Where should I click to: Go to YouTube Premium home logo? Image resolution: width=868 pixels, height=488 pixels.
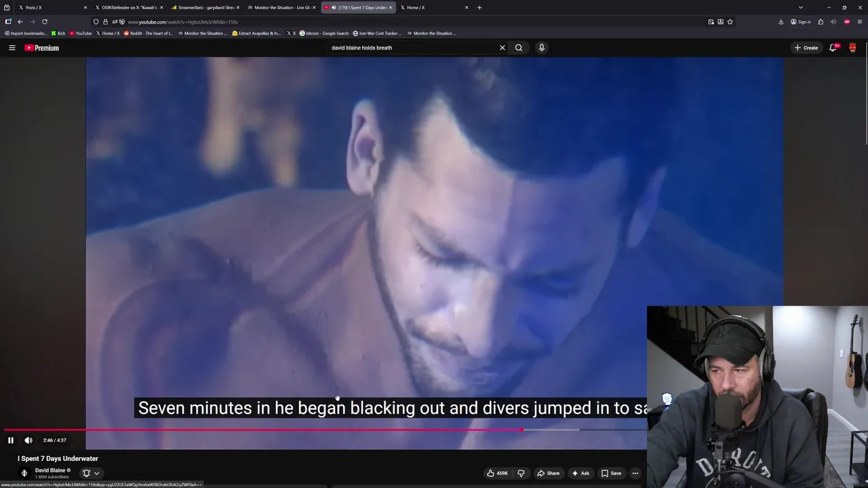42,47
